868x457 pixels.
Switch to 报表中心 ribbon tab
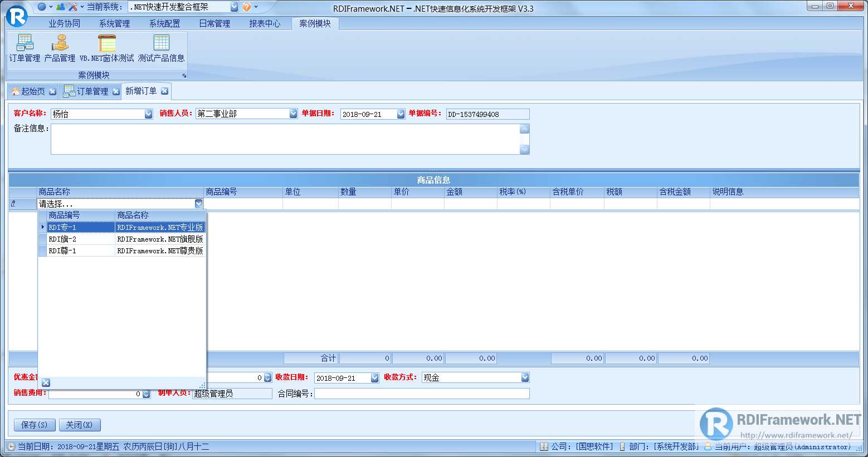pos(265,23)
